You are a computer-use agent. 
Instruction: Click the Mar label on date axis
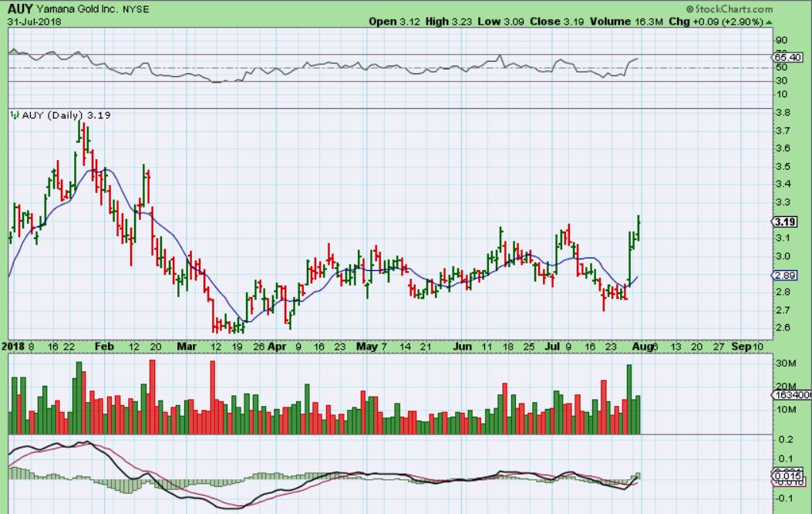[x=187, y=346]
